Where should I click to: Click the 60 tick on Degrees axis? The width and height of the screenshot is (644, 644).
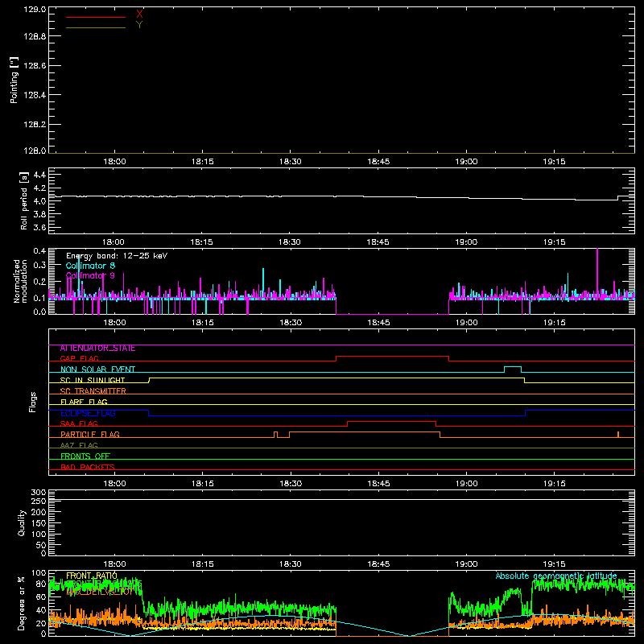pyautogui.click(x=41, y=597)
